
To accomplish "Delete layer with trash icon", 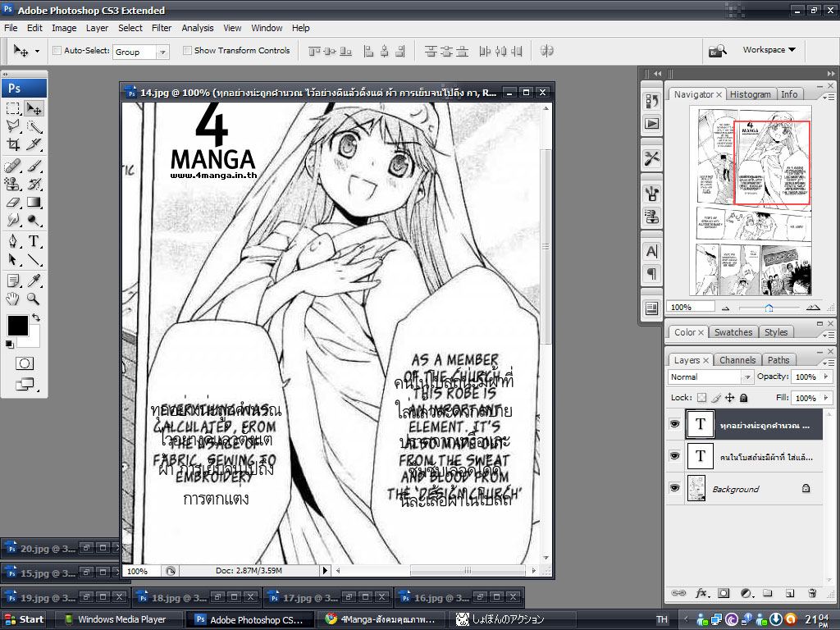I will click(812, 593).
